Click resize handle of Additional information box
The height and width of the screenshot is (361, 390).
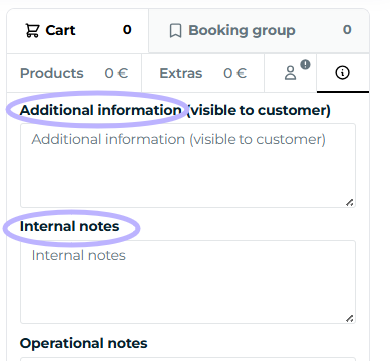tap(349, 202)
